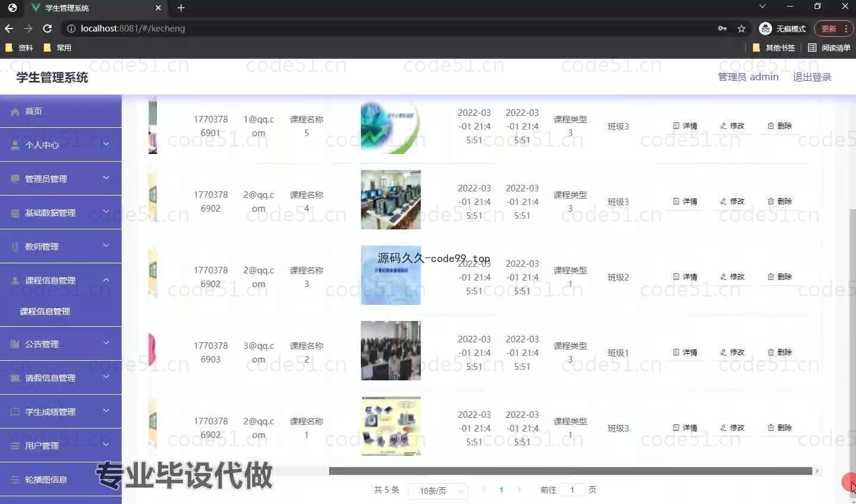Screen dimensions: 856x504
Task: Click the 管理员 admin label
Action: coord(748,77)
